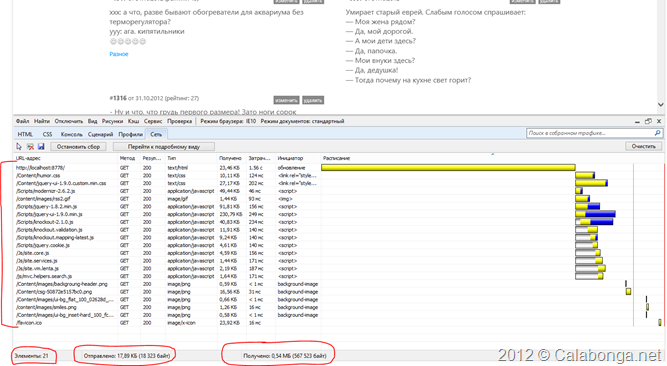667x366 pixels.
Task: Click удалить next to joke #1316
Action: pos(313,100)
